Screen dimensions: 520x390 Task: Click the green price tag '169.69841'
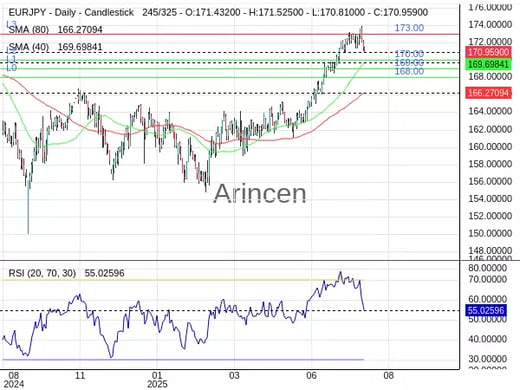(x=488, y=64)
